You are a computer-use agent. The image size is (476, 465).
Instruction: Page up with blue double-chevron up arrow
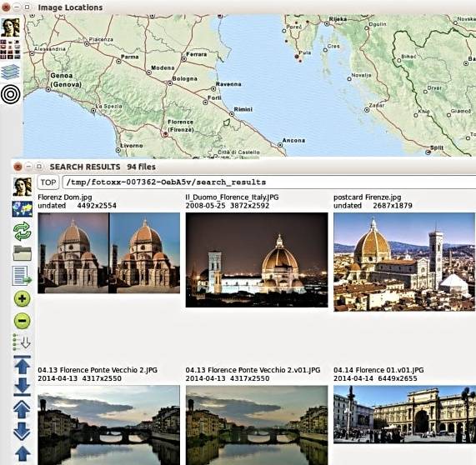(23, 409)
